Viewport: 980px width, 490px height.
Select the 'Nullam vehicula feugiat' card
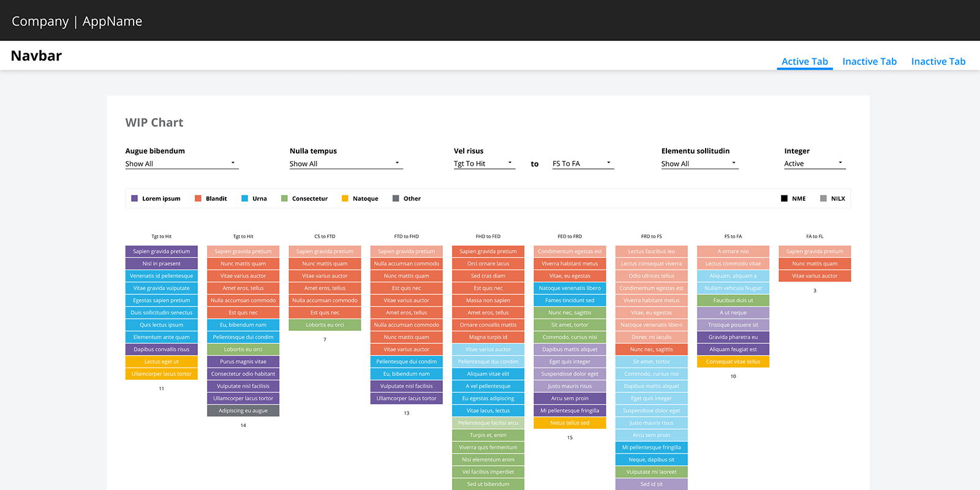pos(733,288)
